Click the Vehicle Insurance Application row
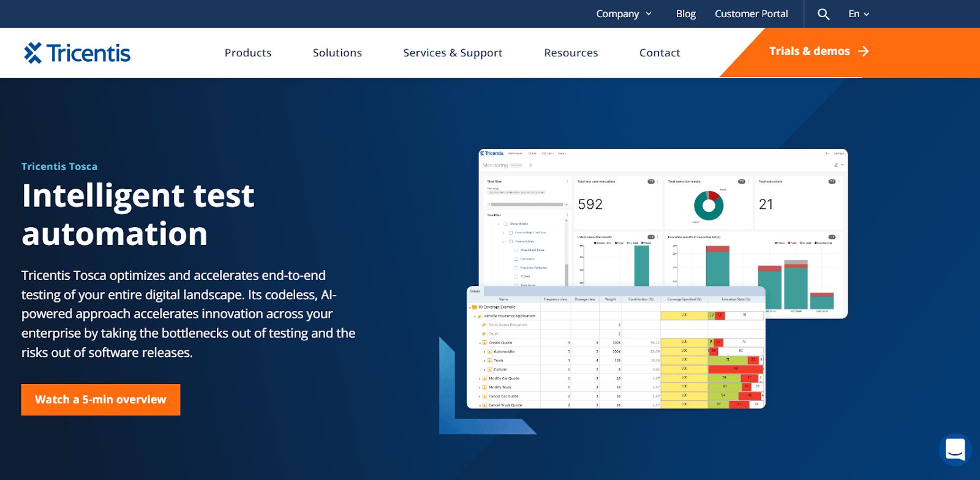Screen dimensions: 980x480 (616, 316)
